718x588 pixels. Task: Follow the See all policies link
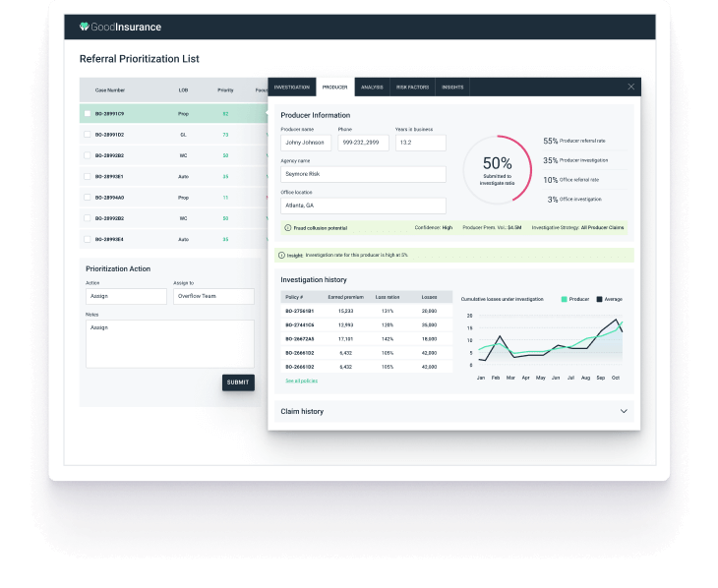coord(301,381)
